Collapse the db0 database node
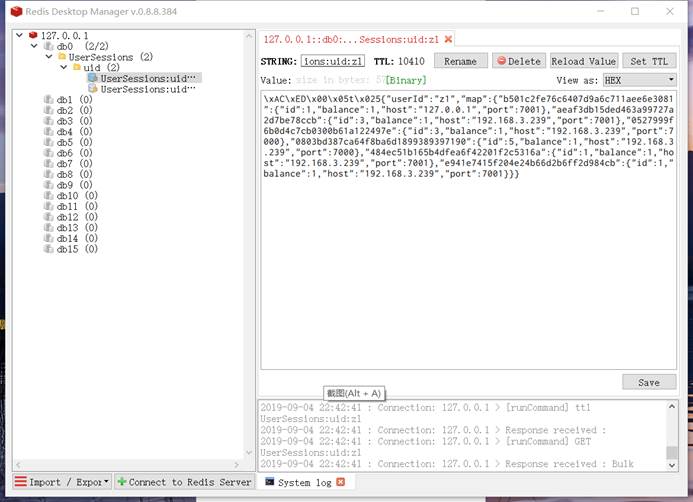 point(34,46)
